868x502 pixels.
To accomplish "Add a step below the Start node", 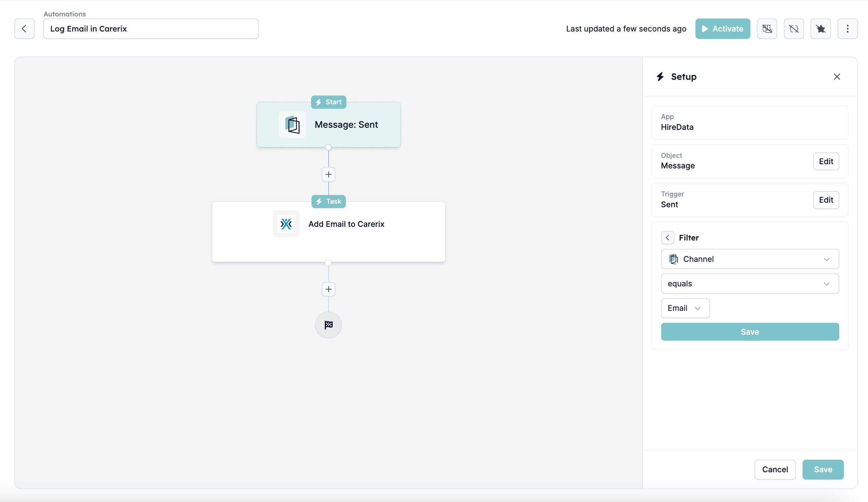I will tap(328, 174).
